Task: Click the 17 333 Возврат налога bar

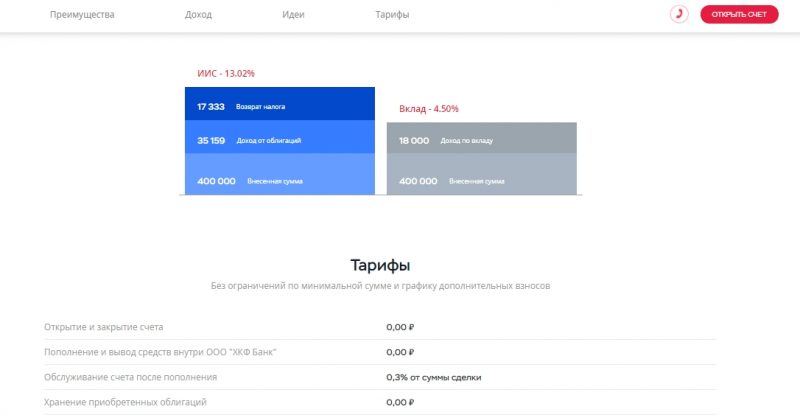Action: point(280,104)
